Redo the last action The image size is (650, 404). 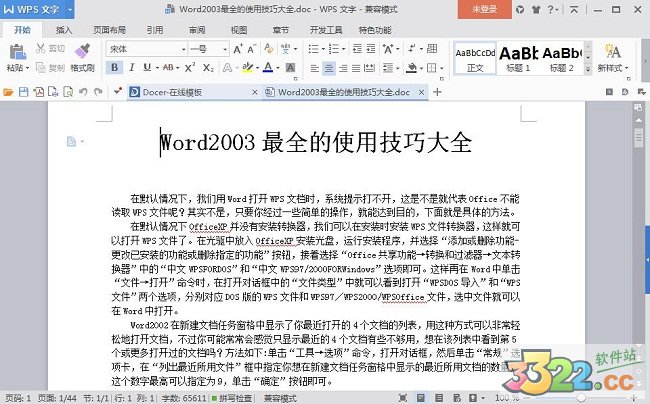(98, 92)
